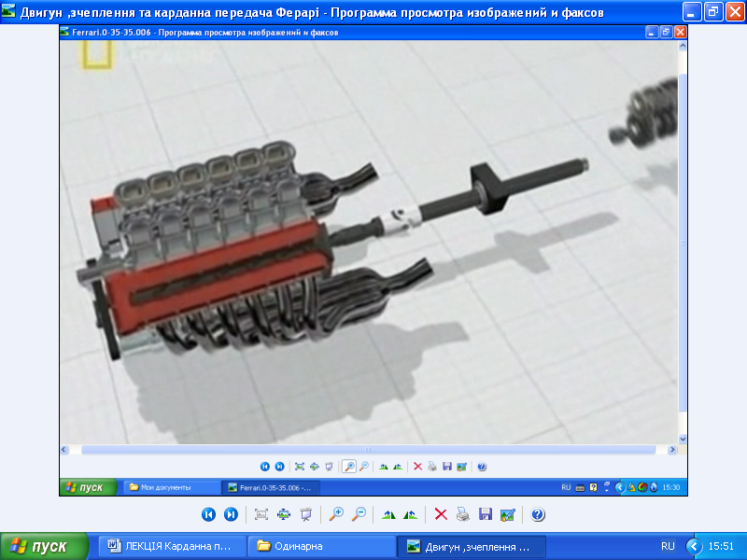This screenshot has width=747, height=560.
Task: Close the main Двигун viewer window
Action: 735,11
